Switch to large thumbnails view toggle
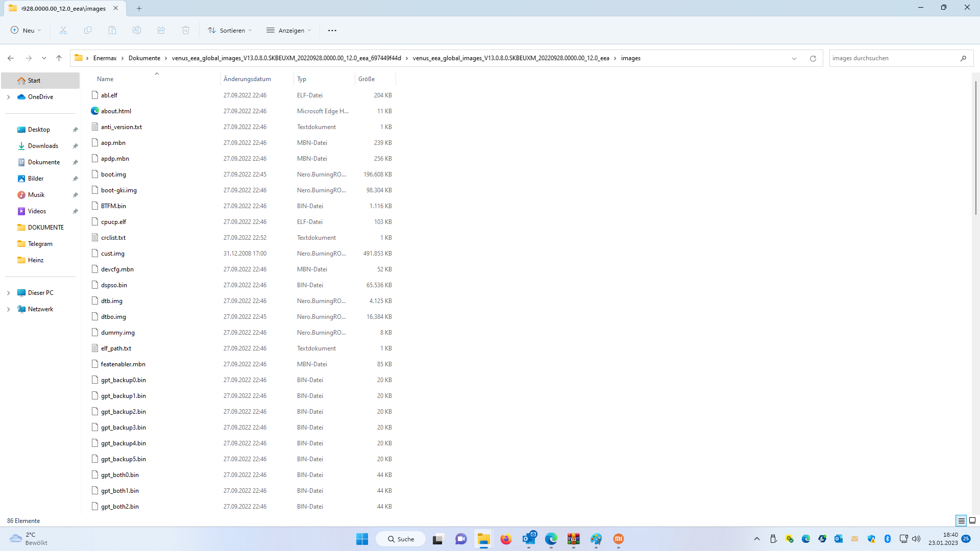The width and height of the screenshot is (980, 551). [x=972, y=520]
